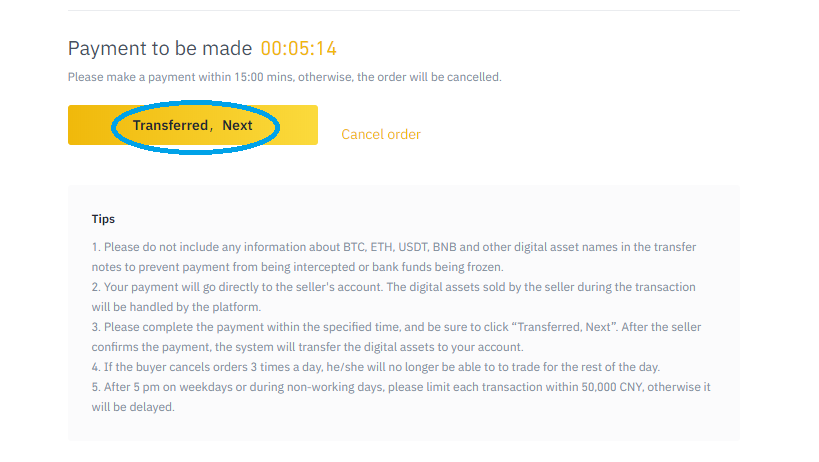Click tip 3 about completing payment in time
The height and width of the screenshot is (462, 819).
point(396,337)
